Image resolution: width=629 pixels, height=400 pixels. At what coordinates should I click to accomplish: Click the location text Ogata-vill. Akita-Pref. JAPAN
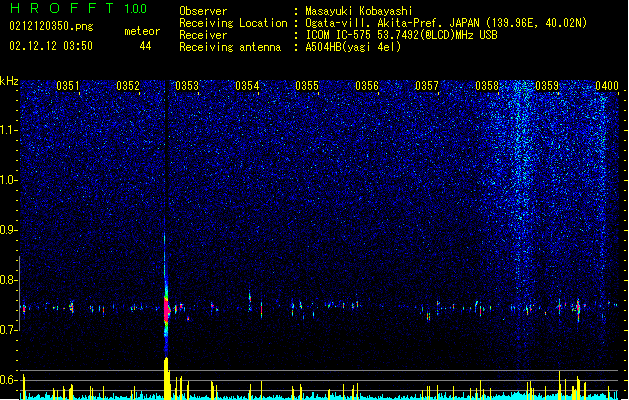(393, 23)
